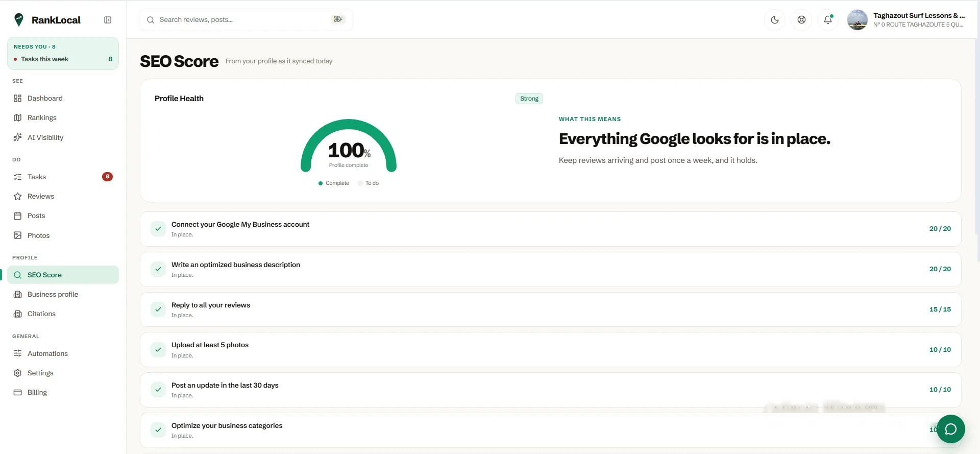Screen dimensions: 980x454
Task: Click the Photos image icon
Action: (18, 235)
